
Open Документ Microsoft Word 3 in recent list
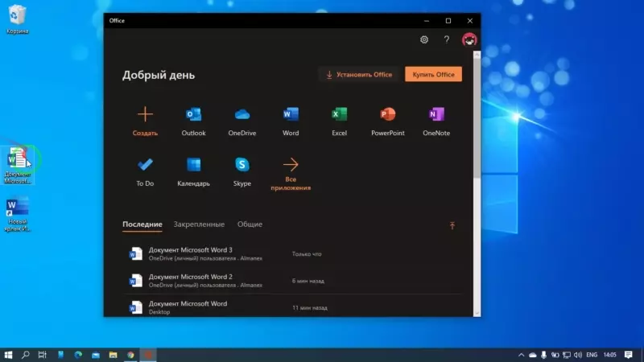point(292,253)
